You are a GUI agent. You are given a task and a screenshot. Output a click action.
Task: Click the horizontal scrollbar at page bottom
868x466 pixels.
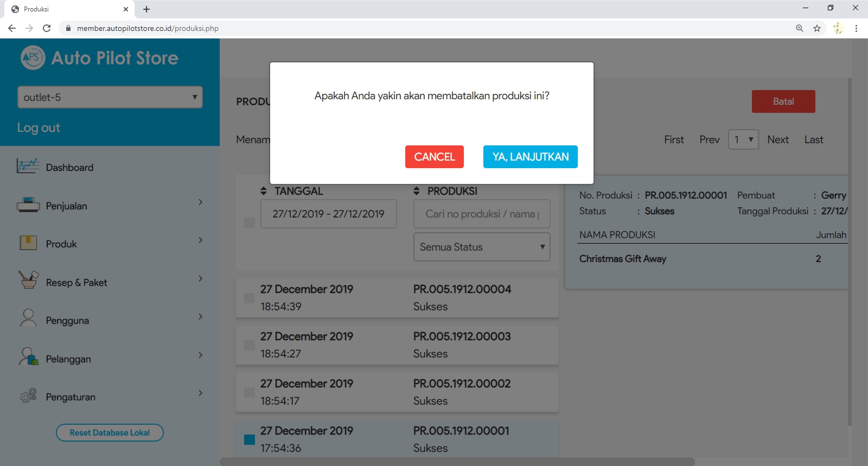457,462
